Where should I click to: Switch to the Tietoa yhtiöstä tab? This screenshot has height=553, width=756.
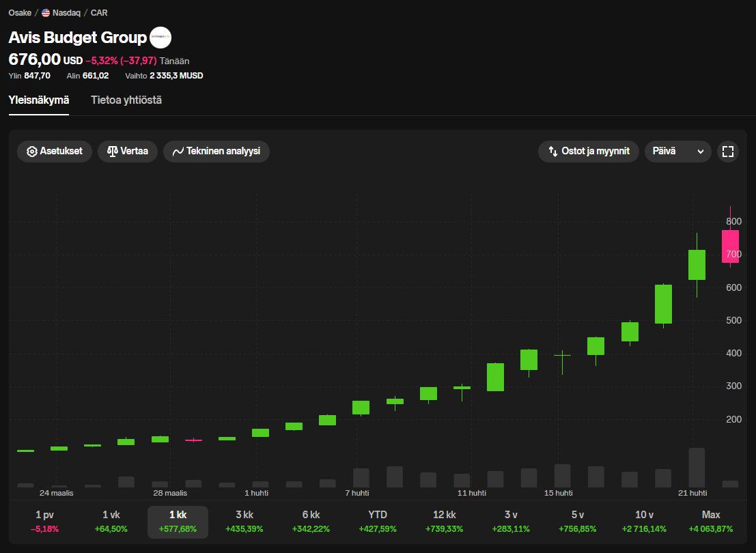(x=126, y=100)
